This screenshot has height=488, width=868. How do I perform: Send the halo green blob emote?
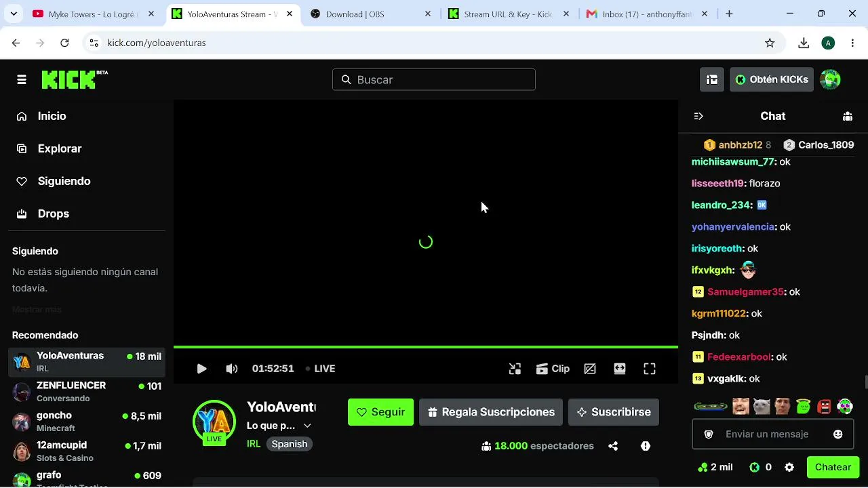(804, 407)
